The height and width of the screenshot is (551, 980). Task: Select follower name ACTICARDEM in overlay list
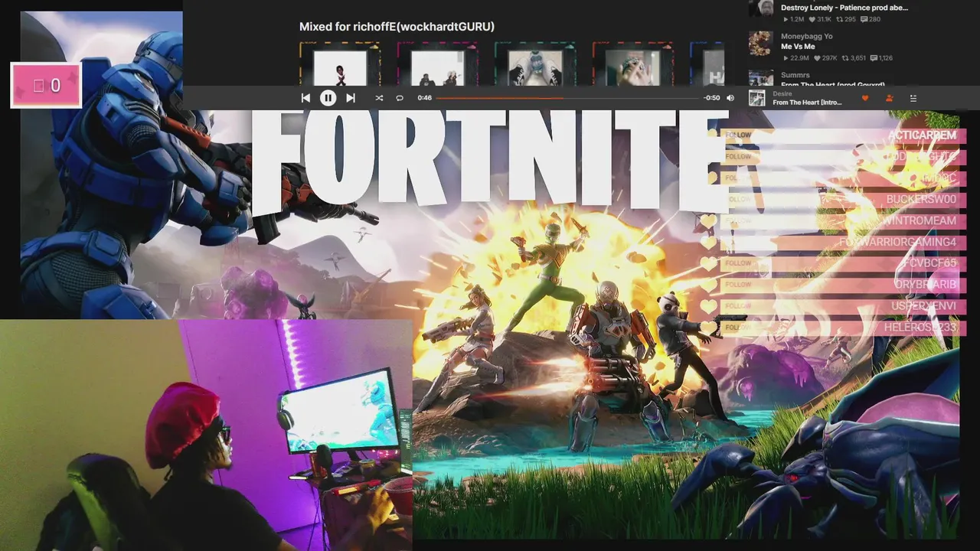(x=922, y=135)
